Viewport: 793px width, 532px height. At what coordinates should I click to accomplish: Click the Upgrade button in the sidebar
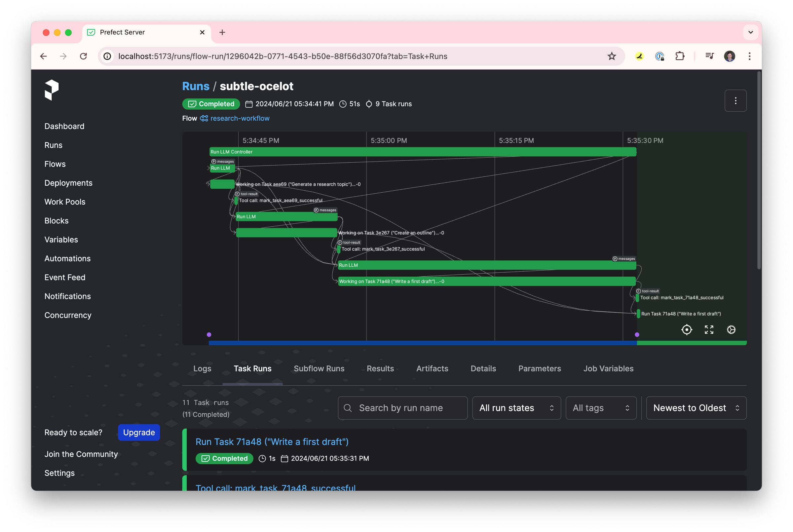coord(138,432)
